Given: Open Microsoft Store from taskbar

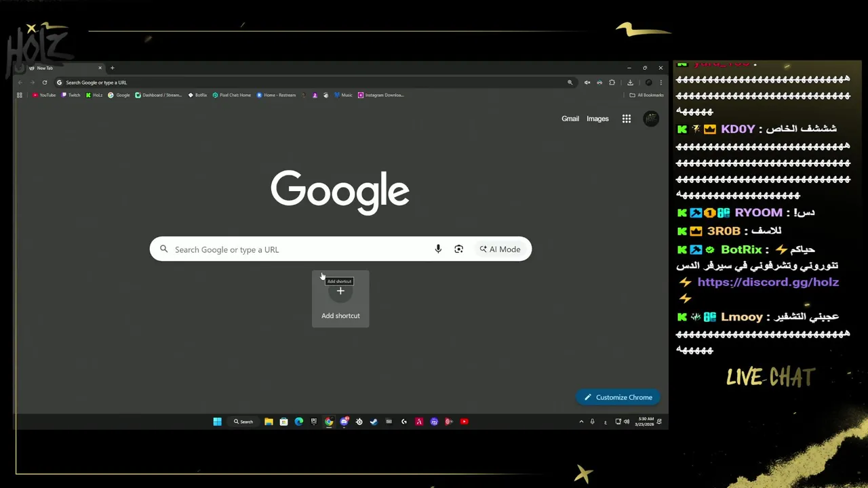Looking at the screenshot, I should [283, 422].
